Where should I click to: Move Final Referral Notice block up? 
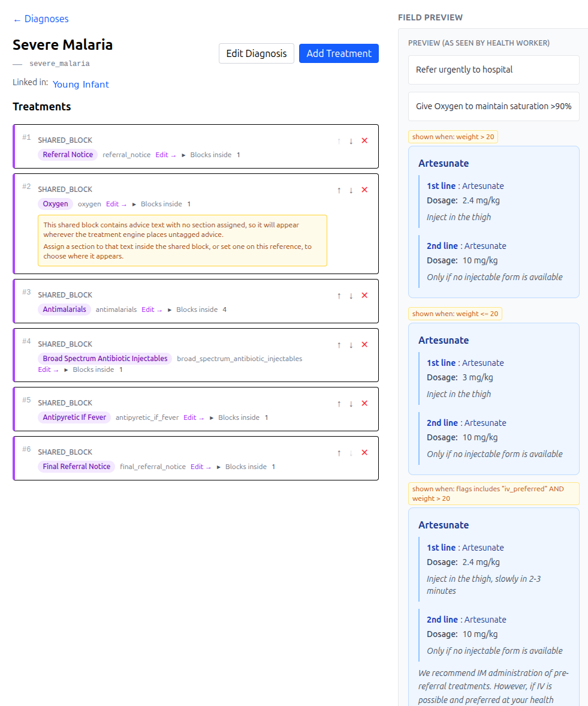[x=339, y=452]
